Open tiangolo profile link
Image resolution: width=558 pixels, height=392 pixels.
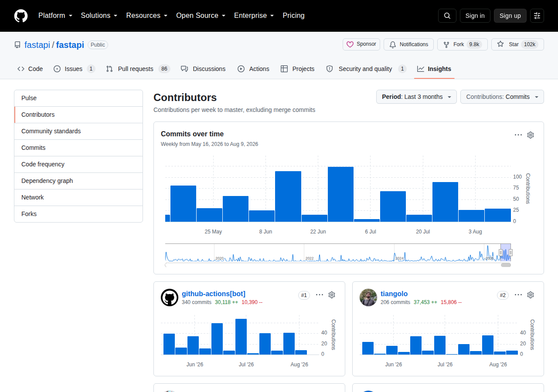click(x=394, y=294)
